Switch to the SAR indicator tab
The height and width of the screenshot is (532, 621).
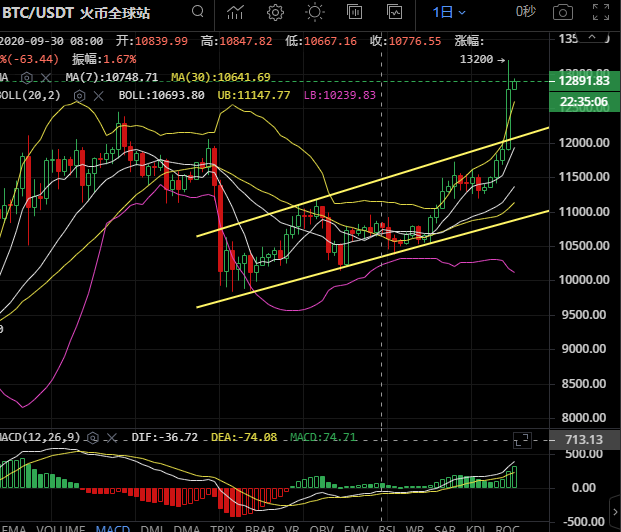click(445, 528)
